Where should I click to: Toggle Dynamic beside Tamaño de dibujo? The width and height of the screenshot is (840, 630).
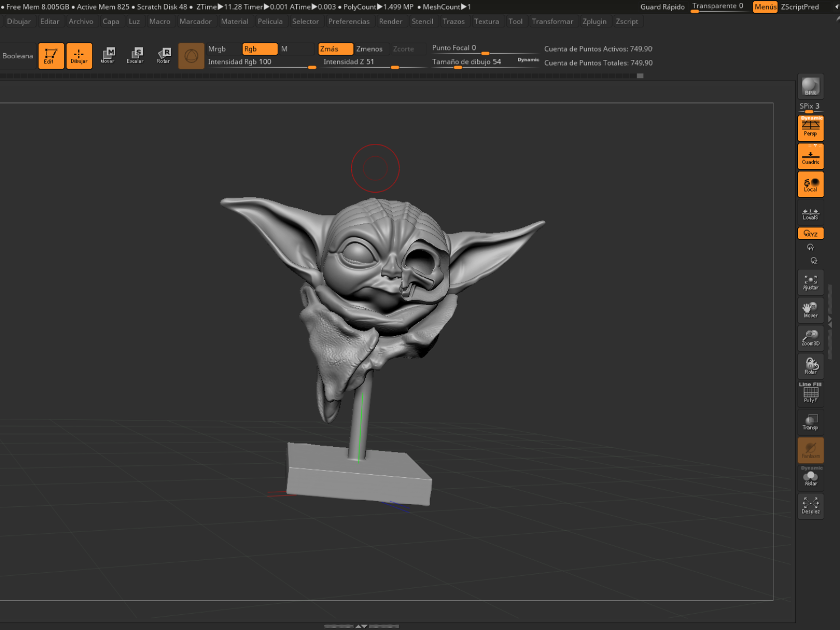pos(528,59)
